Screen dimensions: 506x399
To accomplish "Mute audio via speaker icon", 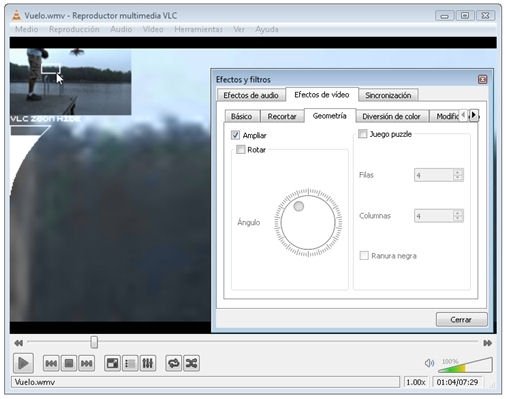I will pos(430,363).
